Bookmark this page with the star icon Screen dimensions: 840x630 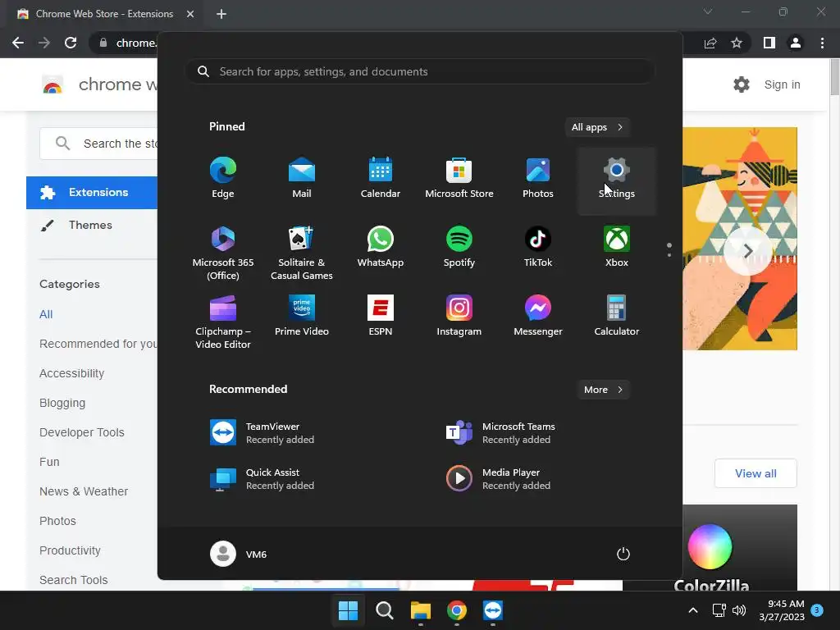tap(737, 43)
